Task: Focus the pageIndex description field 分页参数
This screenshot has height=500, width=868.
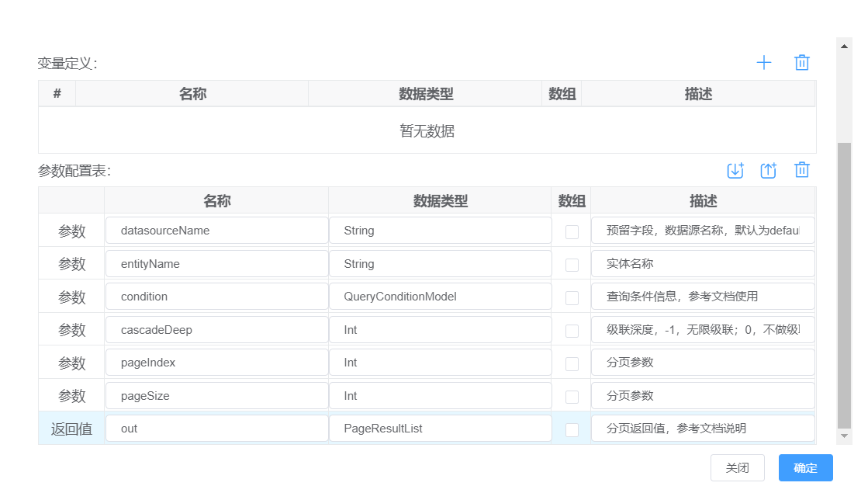Action: pos(702,363)
